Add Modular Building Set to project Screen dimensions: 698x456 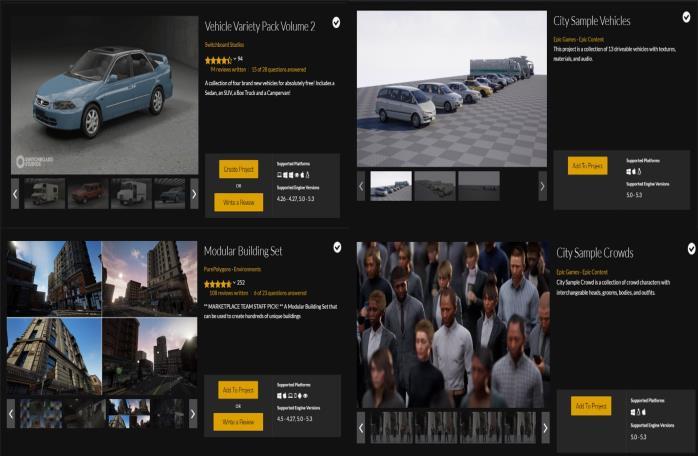(x=238, y=390)
